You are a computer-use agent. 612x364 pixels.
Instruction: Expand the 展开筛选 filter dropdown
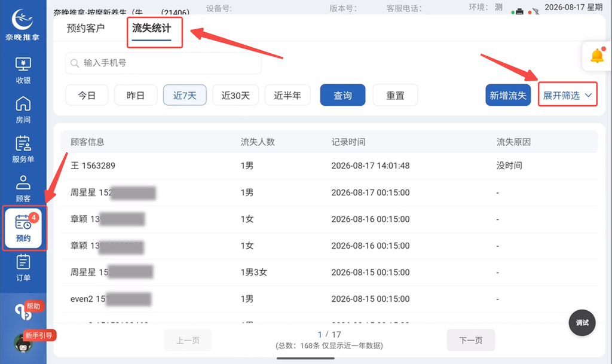coord(568,95)
